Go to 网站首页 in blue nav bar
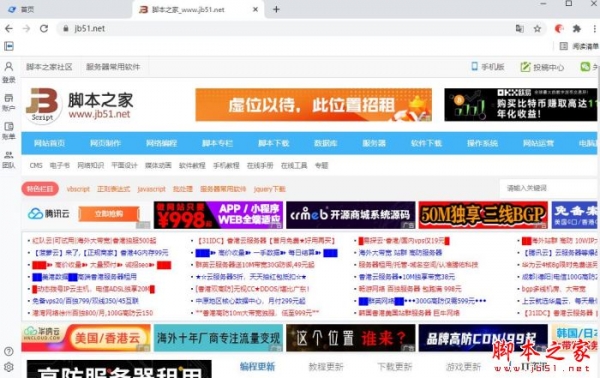The width and height of the screenshot is (600, 378). [49, 143]
